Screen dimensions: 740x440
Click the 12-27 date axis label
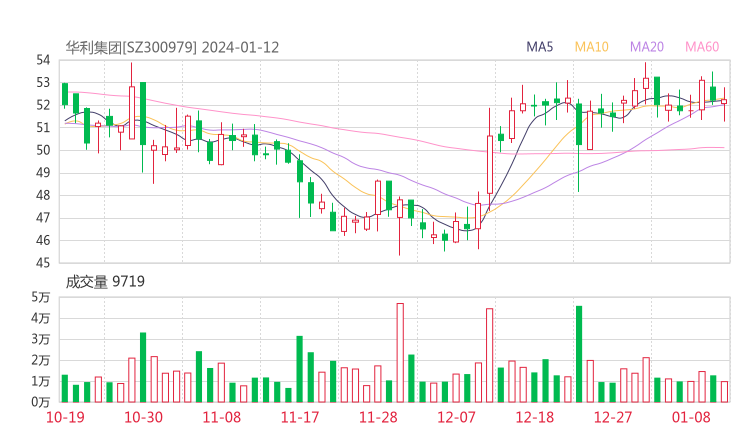(x=613, y=417)
